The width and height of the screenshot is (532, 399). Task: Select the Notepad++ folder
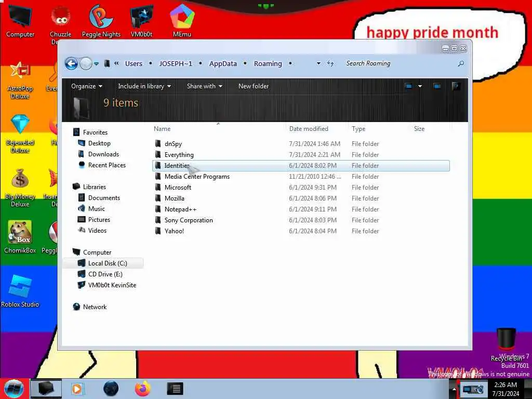301,209
